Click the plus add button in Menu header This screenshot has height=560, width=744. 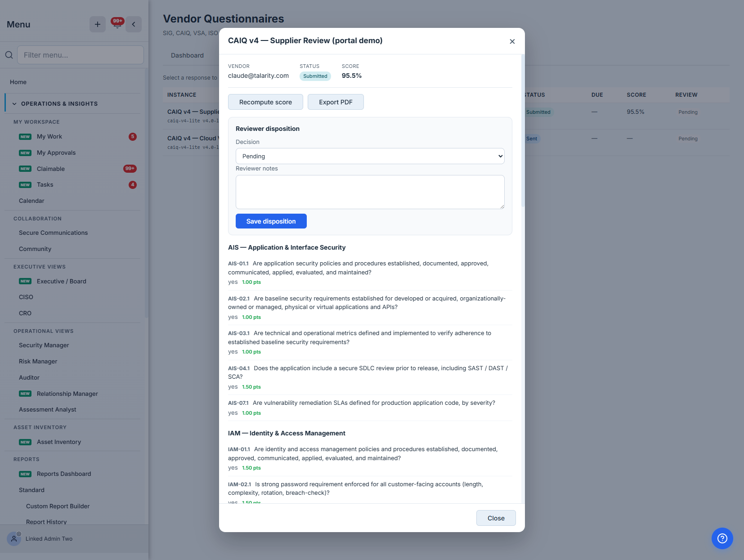(x=98, y=24)
